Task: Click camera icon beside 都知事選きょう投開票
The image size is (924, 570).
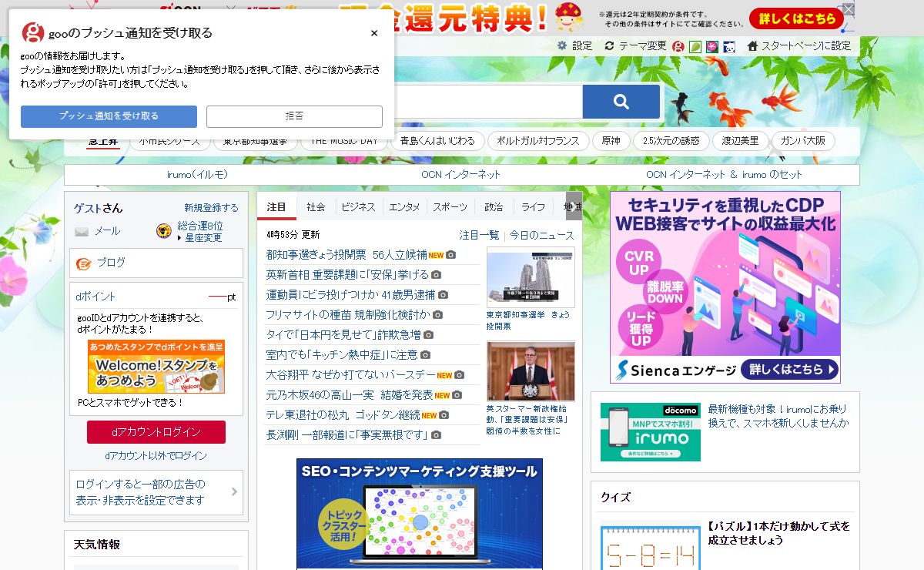Action: coord(451,255)
